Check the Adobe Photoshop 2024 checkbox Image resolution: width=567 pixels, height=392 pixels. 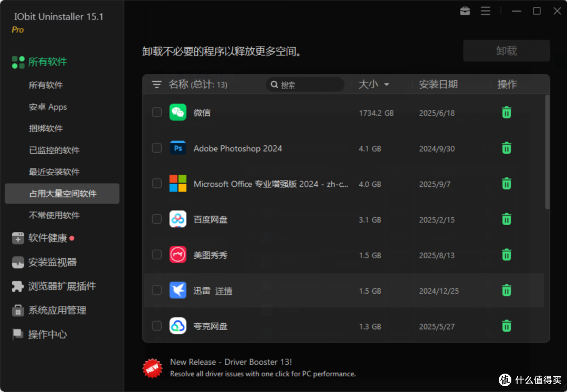[x=156, y=148]
